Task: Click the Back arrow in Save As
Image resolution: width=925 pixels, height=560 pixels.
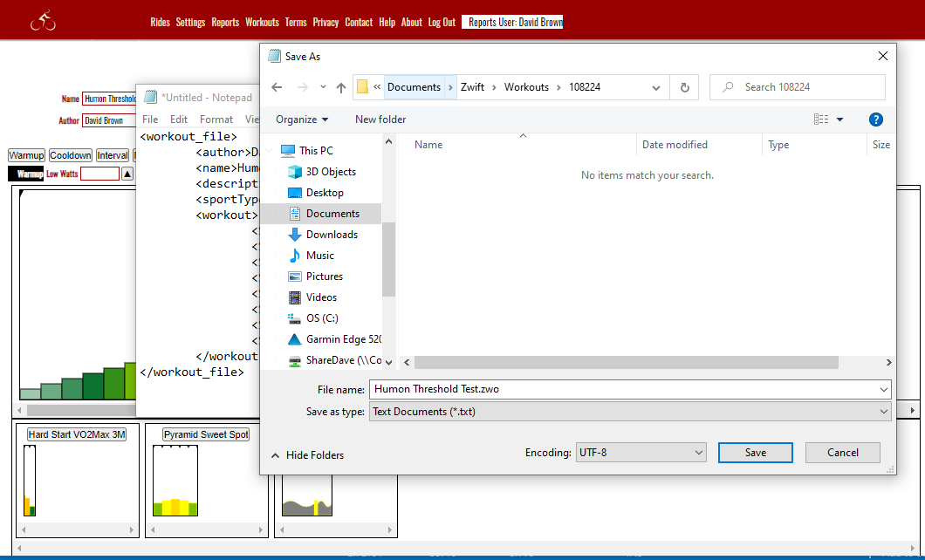Action: tap(277, 87)
